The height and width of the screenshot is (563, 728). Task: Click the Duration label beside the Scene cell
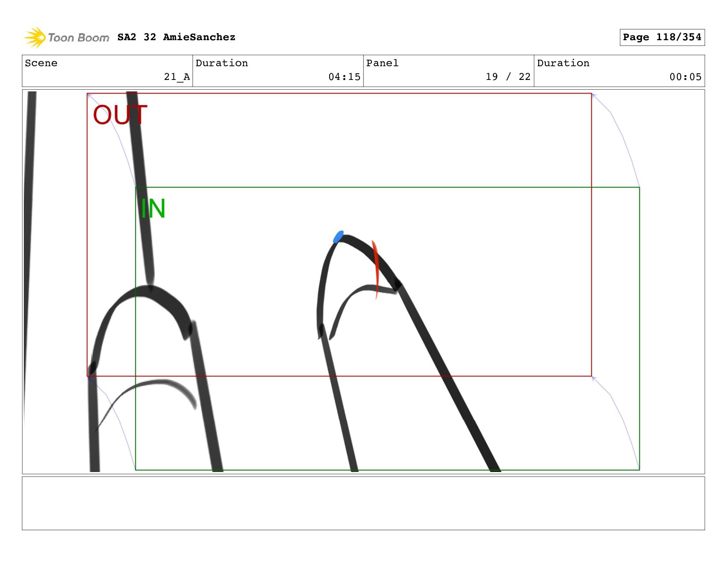[222, 63]
